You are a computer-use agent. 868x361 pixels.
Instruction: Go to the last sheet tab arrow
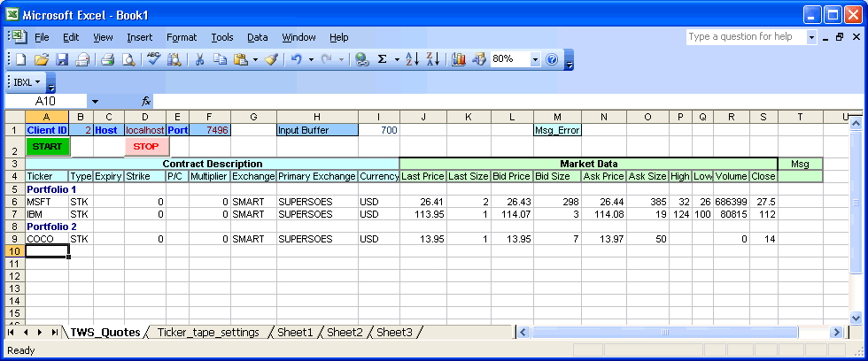54,333
